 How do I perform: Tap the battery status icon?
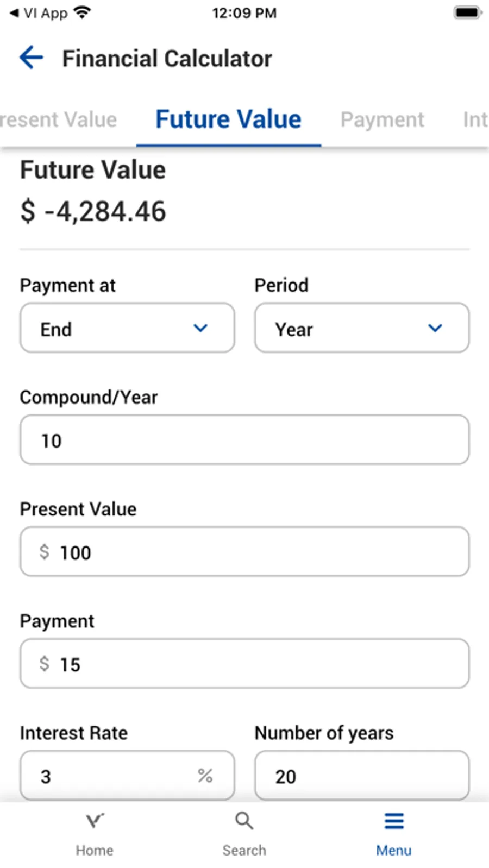click(467, 12)
